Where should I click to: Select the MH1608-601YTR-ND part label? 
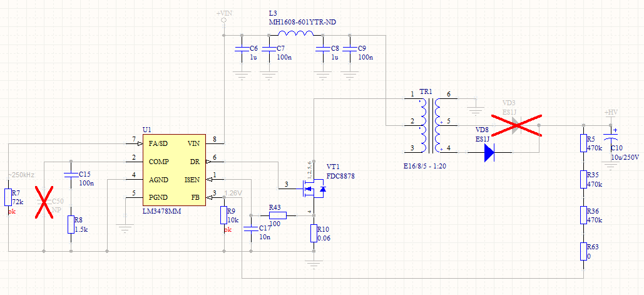tap(302, 23)
